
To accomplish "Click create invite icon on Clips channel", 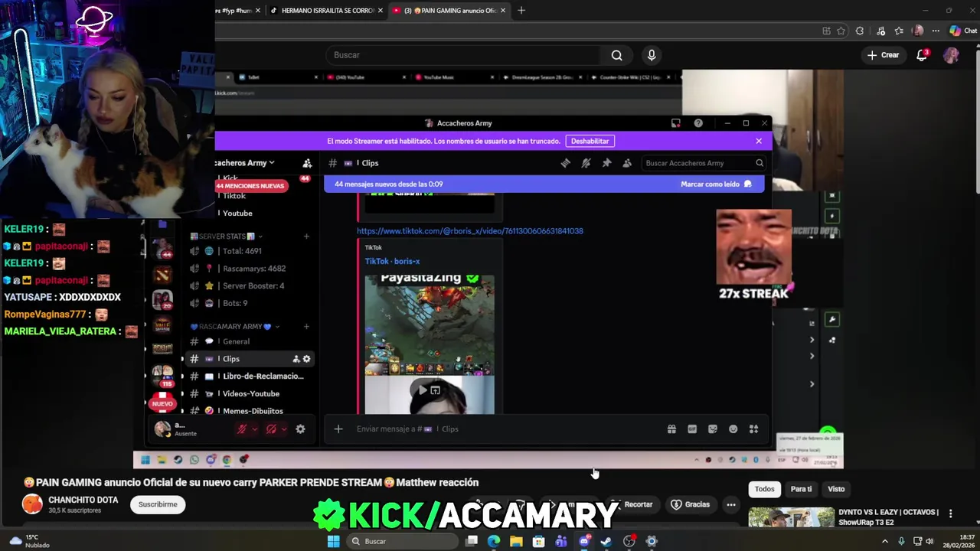I will point(296,359).
